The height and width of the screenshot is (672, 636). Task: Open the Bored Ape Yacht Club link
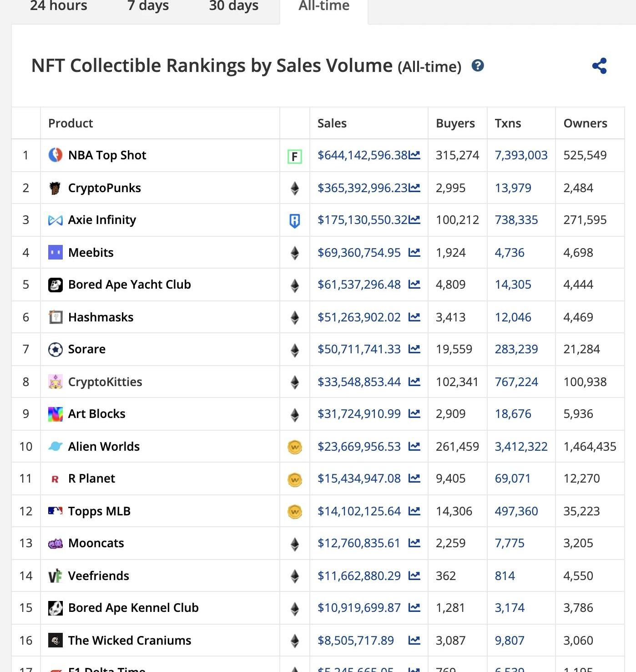tap(130, 285)
